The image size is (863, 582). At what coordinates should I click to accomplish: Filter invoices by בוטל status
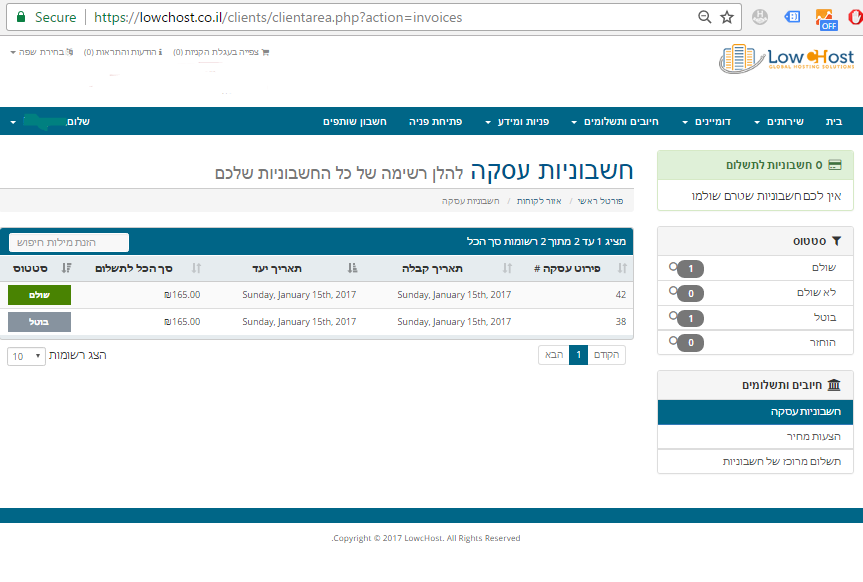click(758, 318)
